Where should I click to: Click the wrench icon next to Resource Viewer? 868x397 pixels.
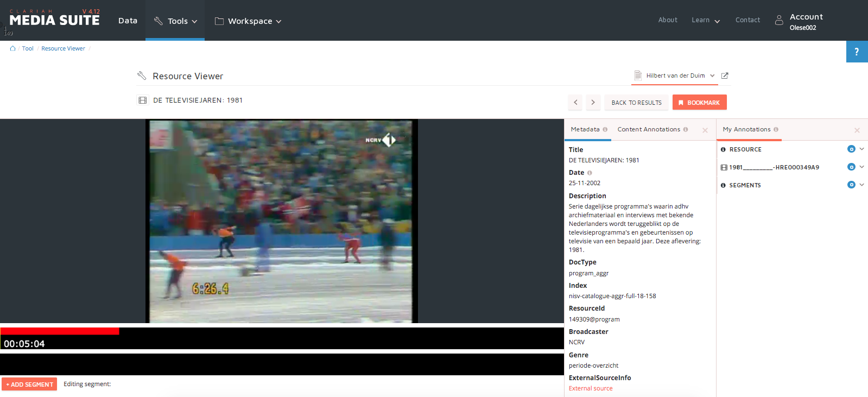point(142,75)
